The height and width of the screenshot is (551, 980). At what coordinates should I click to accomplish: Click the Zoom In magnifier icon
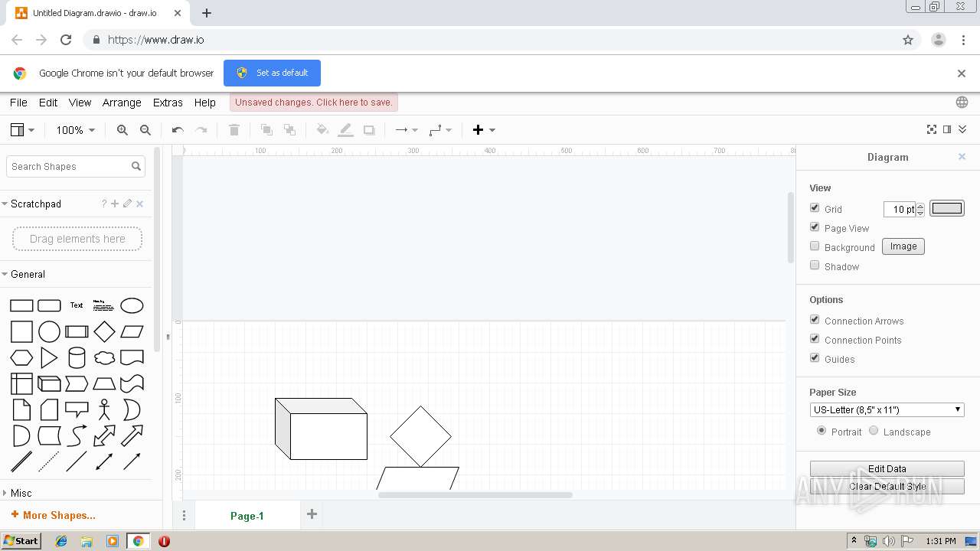tap(122, 130)
